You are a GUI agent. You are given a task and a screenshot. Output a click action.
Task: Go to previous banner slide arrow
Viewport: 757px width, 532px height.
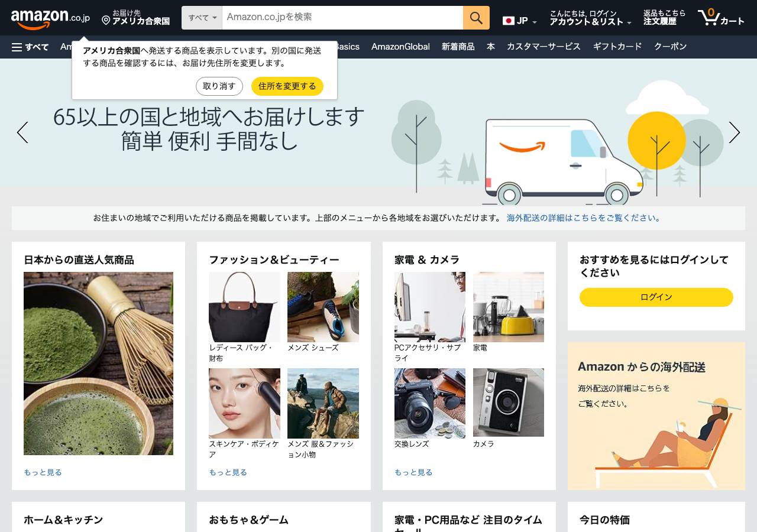coord(22,132)
